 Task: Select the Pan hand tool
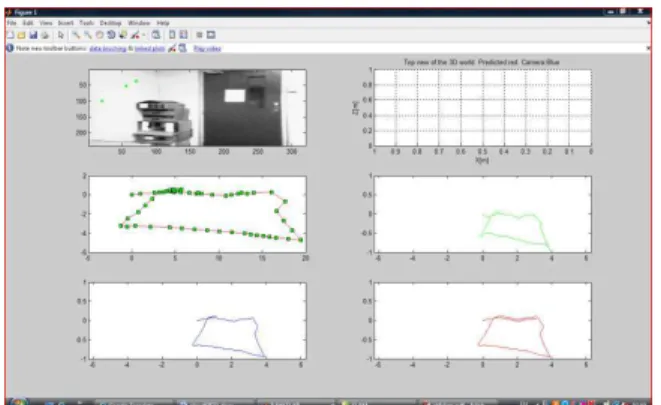pos(99,35)
